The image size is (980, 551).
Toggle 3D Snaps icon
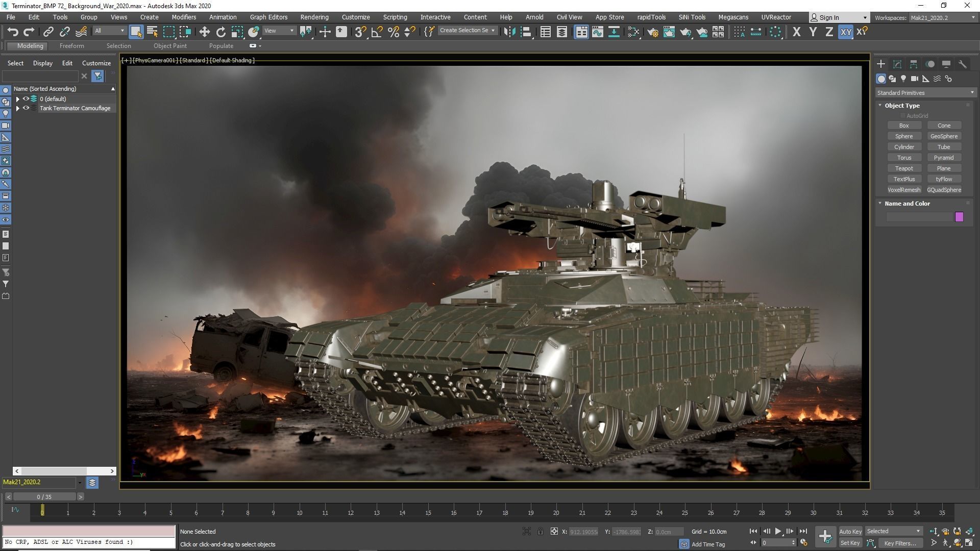360,32
